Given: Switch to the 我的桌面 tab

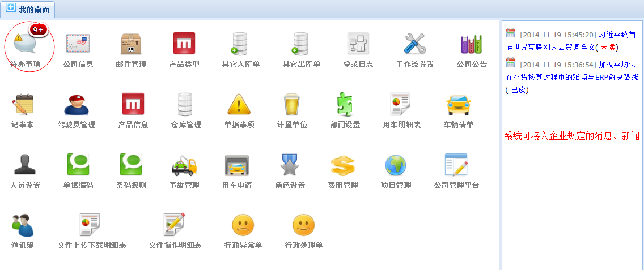Looking at the screenshot, I should pos(32,9).
